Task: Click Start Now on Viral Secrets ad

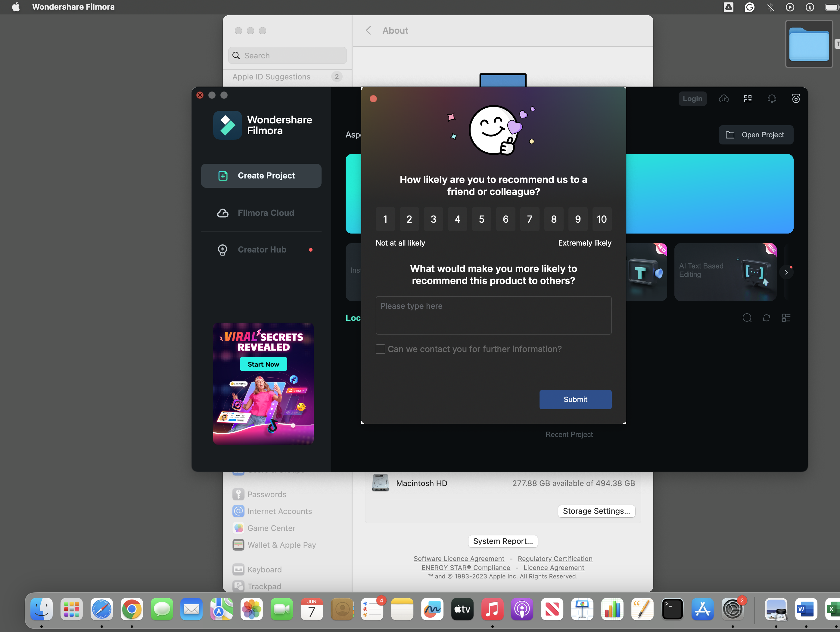Action: pos(263,364)
